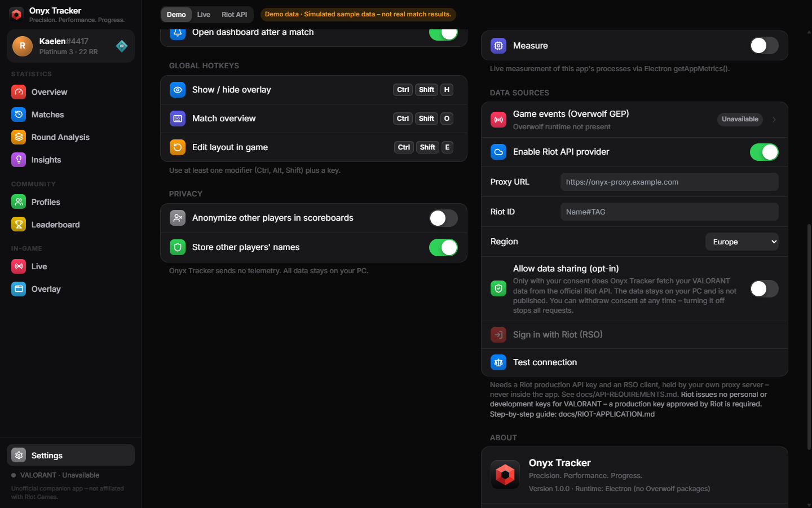Click the Riot ID input field
The height and width of the screenshot is (508, 812).
(669, 212)
